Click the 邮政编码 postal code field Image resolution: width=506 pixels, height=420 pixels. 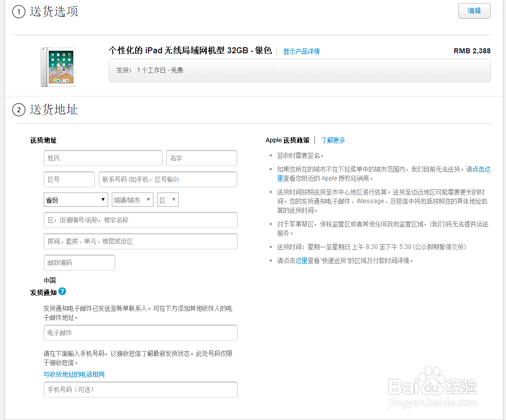coord(79,263)
